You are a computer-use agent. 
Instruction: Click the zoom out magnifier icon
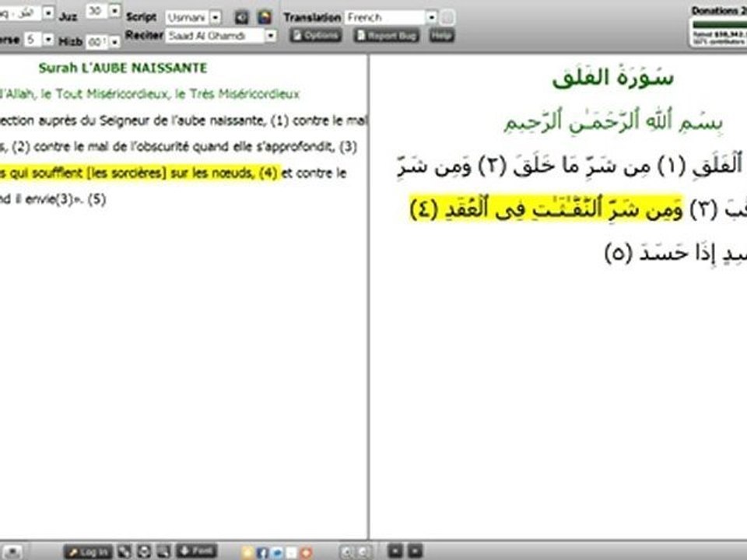pyautogui.click(x=363, y=552)
